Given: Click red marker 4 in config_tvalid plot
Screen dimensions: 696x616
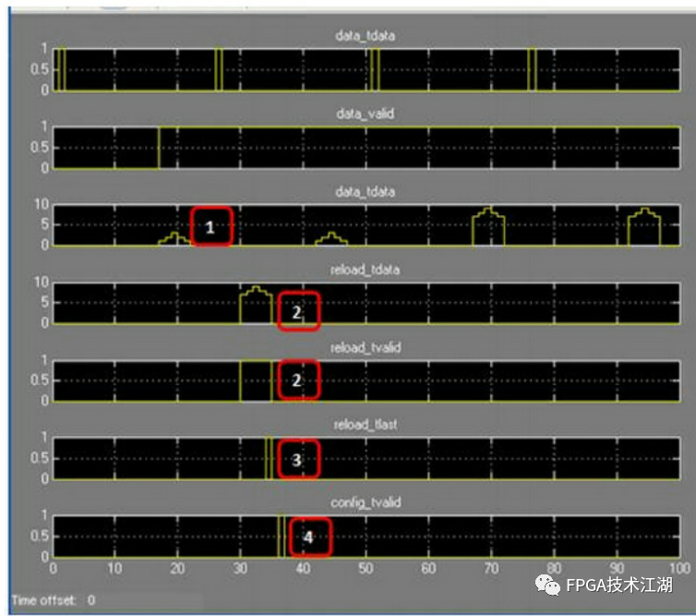Looking at the screenshot, I should pyautogui.click(x=309, y=537).
